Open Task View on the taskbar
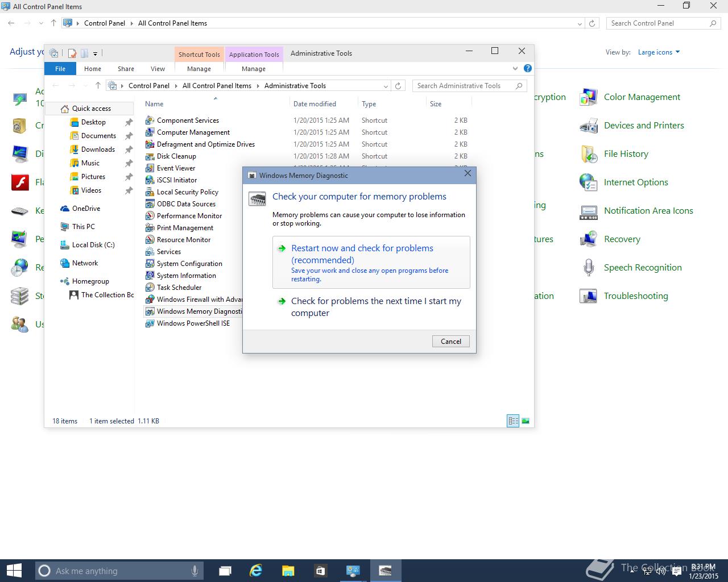The image size is (728, 582). pyautogui.click(x=225, y=571)
